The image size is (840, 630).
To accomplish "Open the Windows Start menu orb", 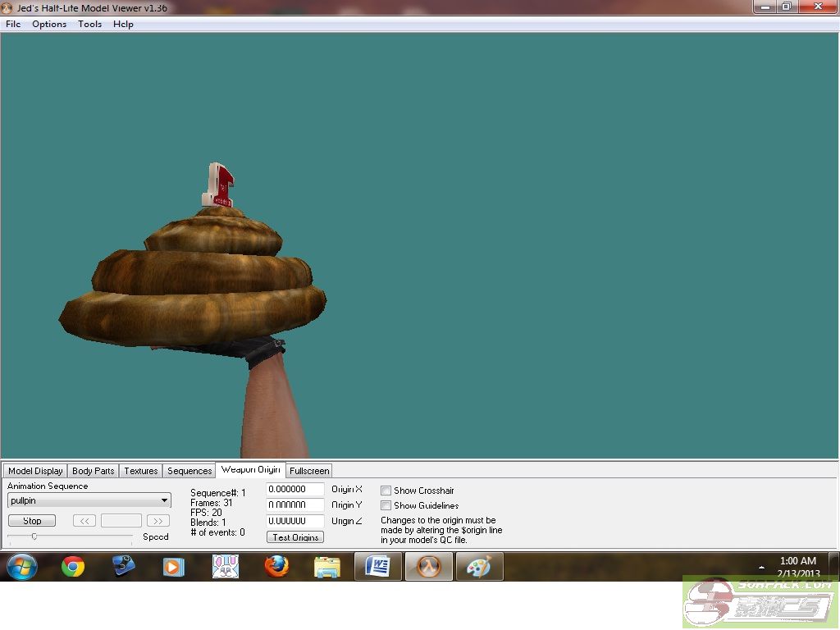I will coord(22,567).
